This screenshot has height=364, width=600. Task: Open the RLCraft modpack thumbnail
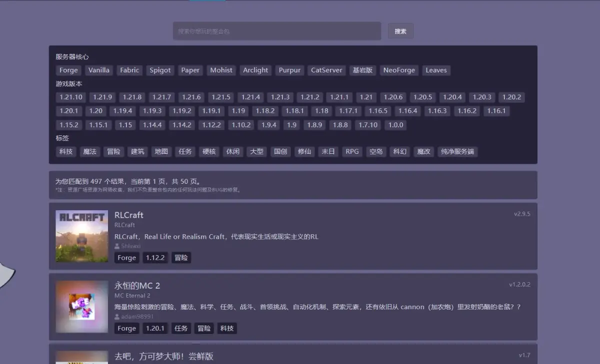click(x=82, y=236)
